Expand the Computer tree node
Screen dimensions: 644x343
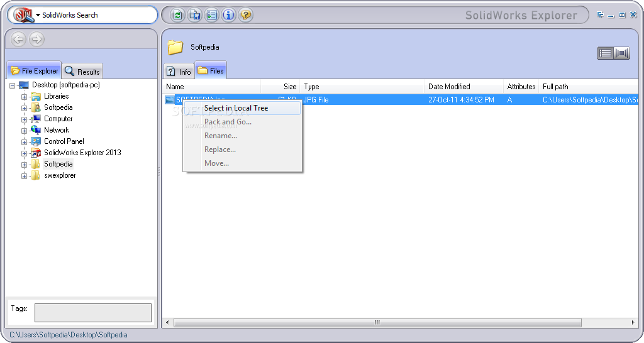click(24, 119)
